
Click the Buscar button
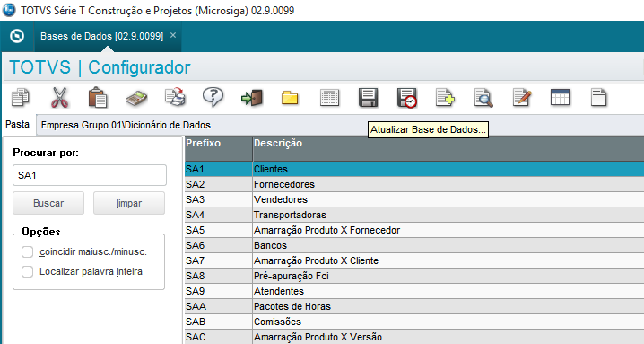click(x=48, y=203)
